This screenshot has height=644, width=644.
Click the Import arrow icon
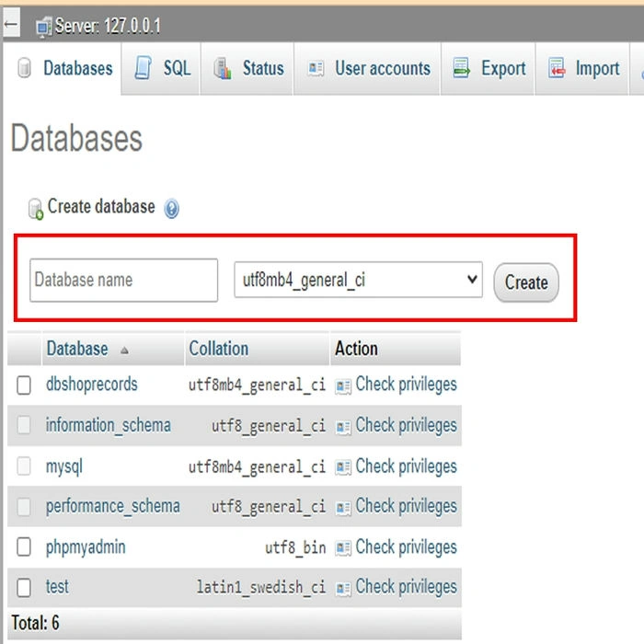coord(557,68)
